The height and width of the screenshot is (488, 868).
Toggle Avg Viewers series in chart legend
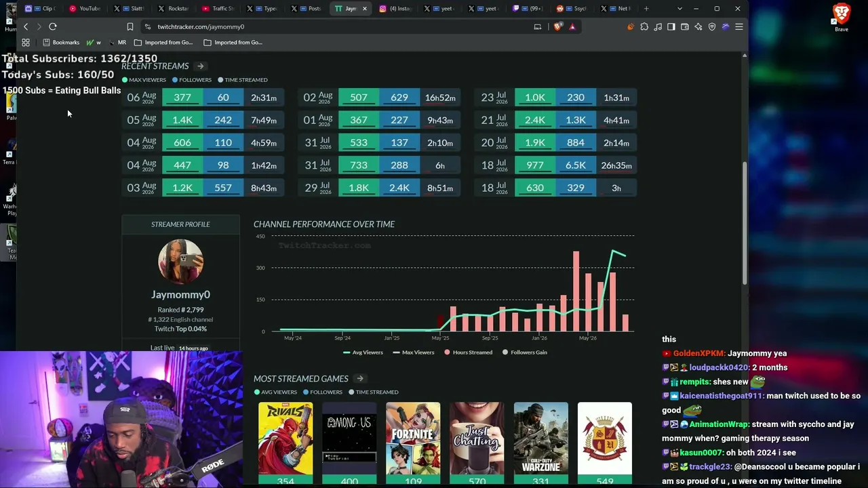point(363,352)
